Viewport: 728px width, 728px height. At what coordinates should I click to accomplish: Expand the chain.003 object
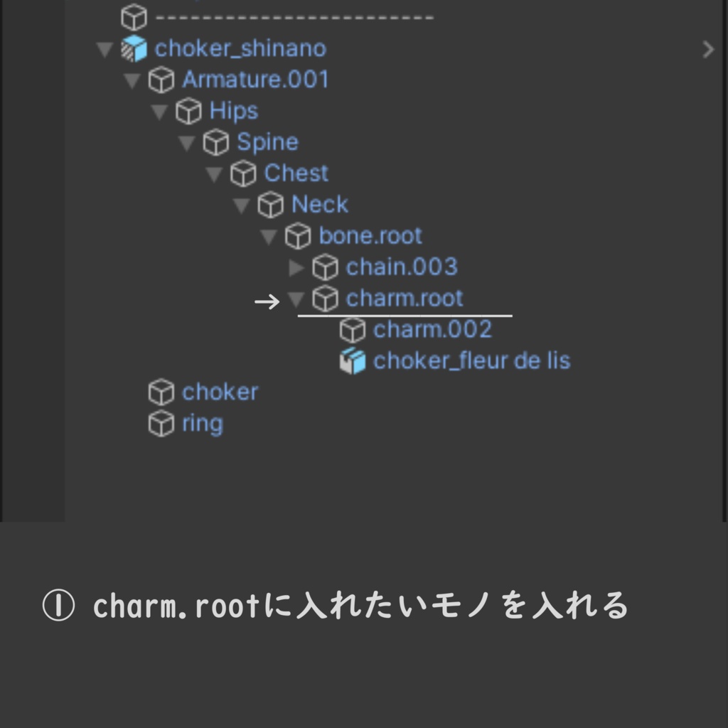click(x=296, y=267)
